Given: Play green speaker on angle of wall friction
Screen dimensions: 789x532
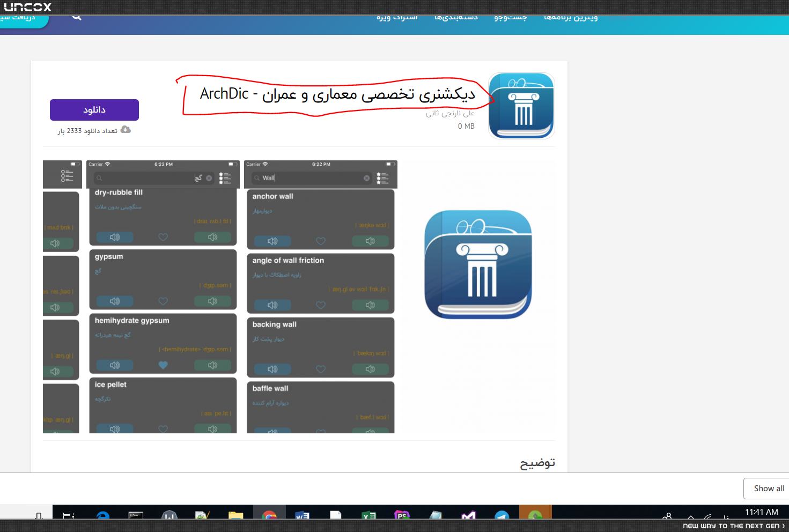Looking at the screenshot, I should (x=370, y=305).
